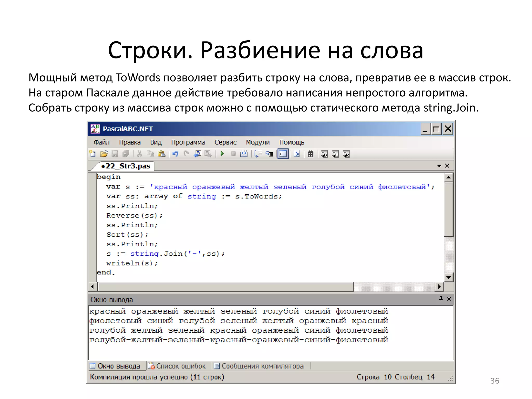This screenshot has width=532, height=399.
Task: Click the Cut scissors icon
Action: coord(139,154)
